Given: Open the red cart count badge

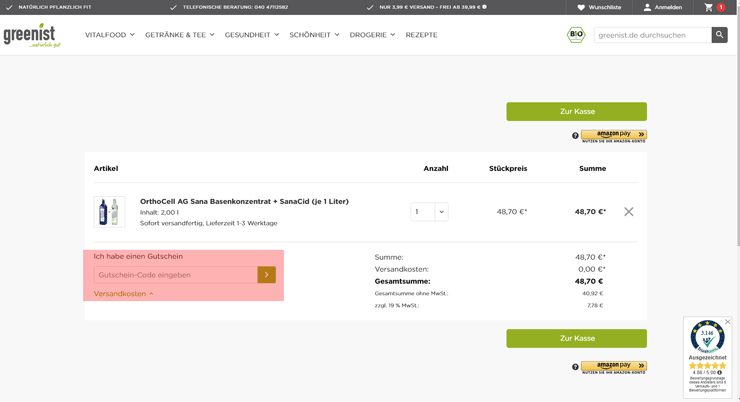Looking at the screenshot, I should coord(721,7).
